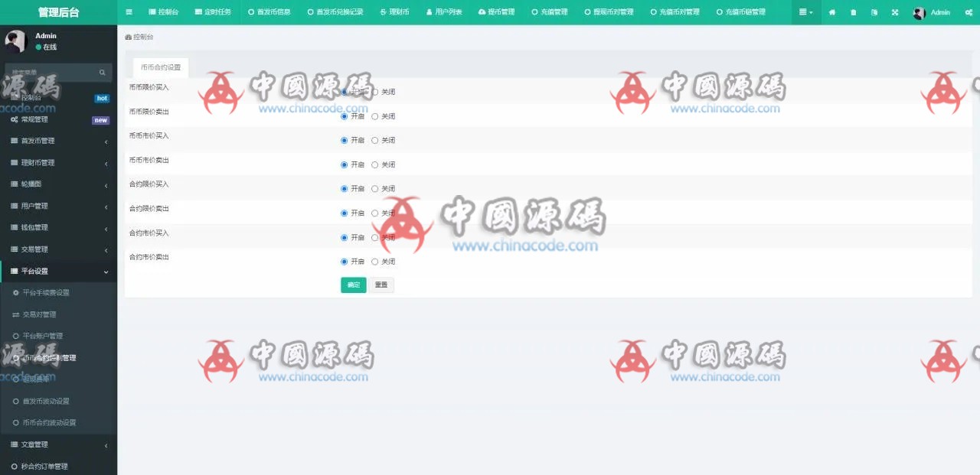
Task: Select 关闭 for 币币限价买入
Action: tap(375, 92)
